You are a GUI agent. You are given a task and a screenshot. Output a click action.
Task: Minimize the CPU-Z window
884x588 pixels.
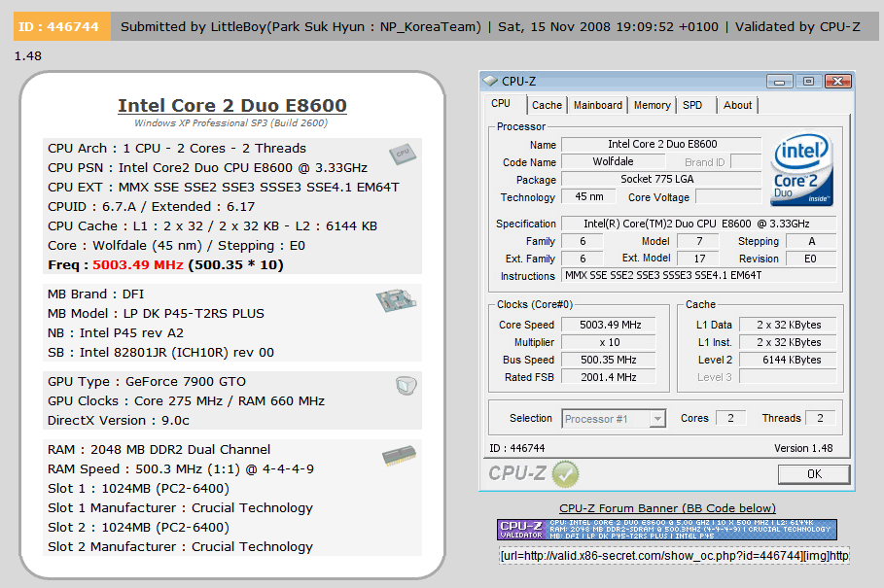[779, 82]
